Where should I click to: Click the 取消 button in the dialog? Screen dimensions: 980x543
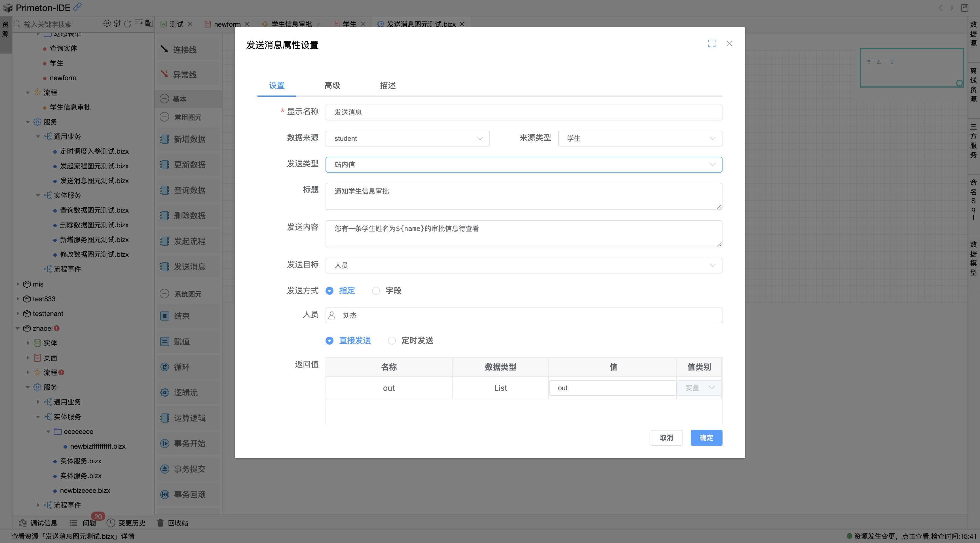click(x=666, y=438)
